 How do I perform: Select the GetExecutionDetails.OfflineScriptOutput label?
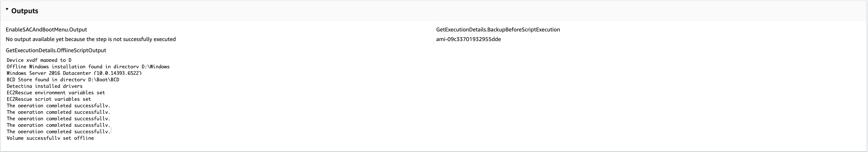(x=56, y=50)
